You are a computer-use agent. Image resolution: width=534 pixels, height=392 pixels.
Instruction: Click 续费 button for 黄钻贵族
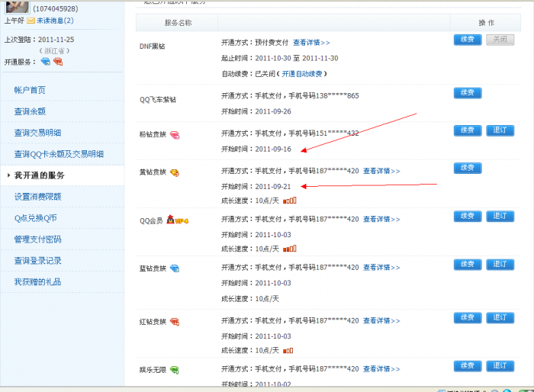pos(468,169)
